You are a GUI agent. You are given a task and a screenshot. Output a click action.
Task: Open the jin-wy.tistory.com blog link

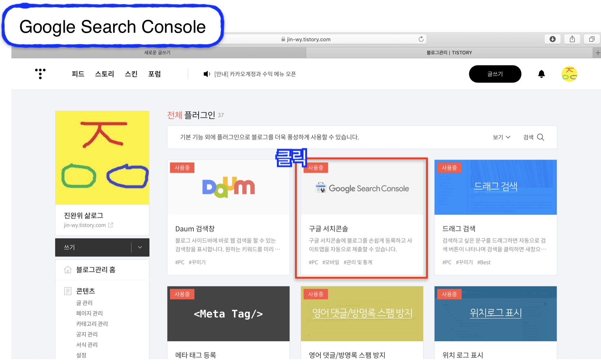[85, 225]
